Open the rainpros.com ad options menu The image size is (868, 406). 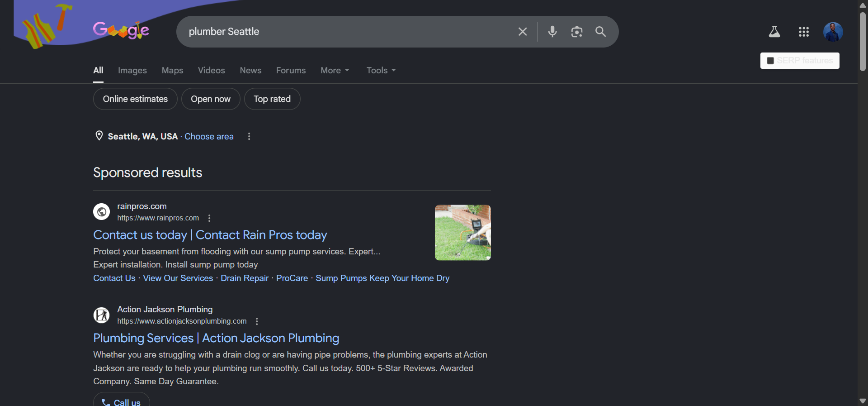pos(209,218)
